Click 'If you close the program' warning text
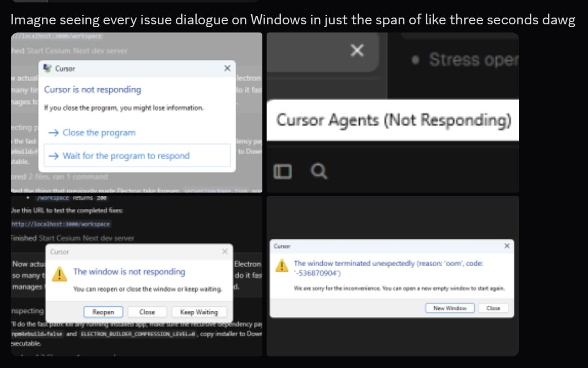The height and width of the screenshot is (368, 588). coord(124,108)
